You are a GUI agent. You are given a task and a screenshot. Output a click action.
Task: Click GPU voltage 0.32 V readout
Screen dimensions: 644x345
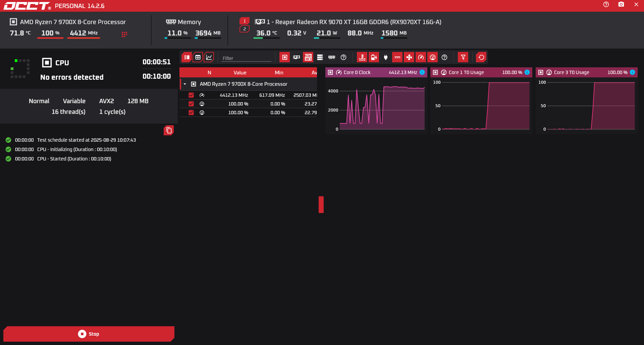point(297,33)
